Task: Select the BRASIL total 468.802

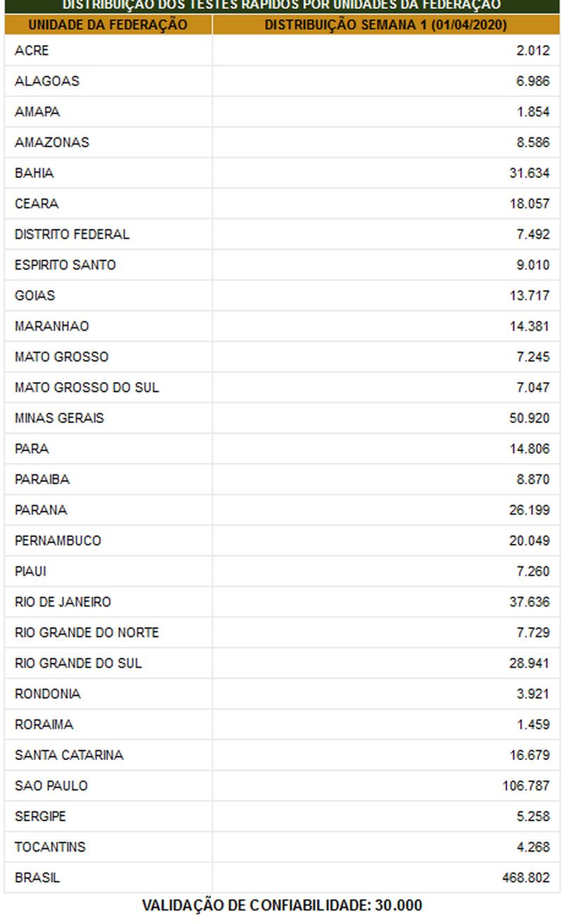Action: pyautogui.click(x=526, y=878)
